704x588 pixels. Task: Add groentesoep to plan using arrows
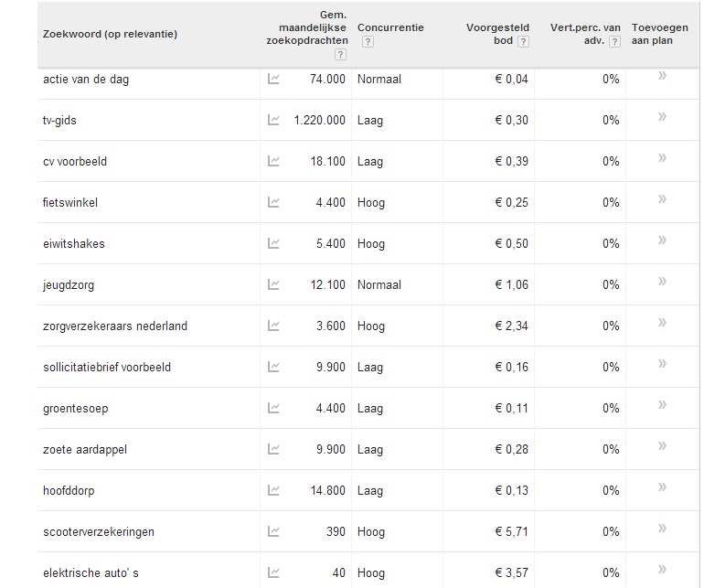[662, 405]
